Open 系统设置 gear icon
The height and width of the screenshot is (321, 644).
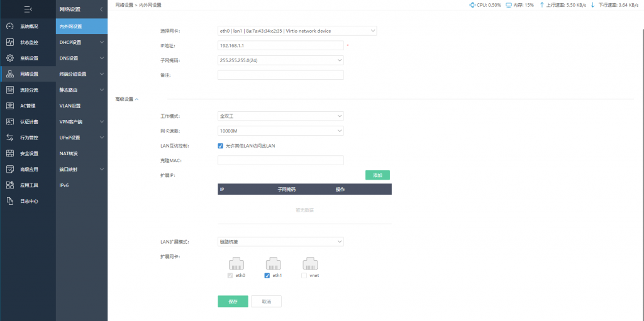pyautogui.click(x=9, y=58)
